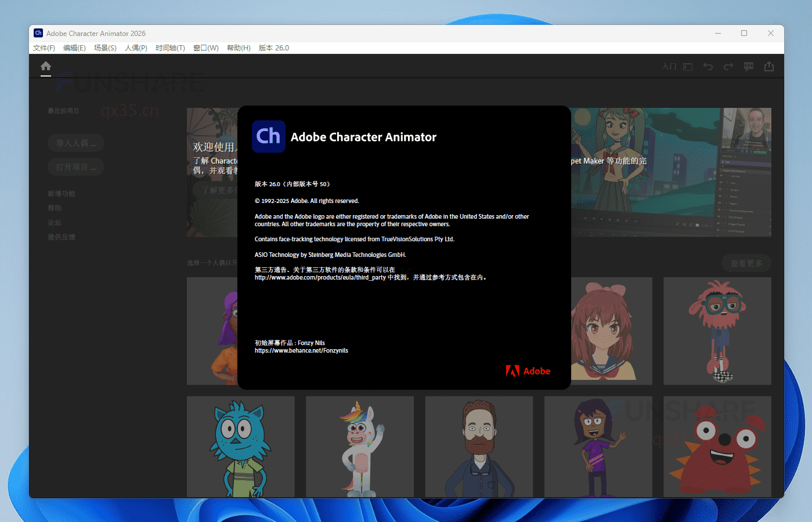Image resolution: width=812 pixels, height=522 pixels.
Task: Select the blue cat puppet thumbnail
Action: [240, 447]
